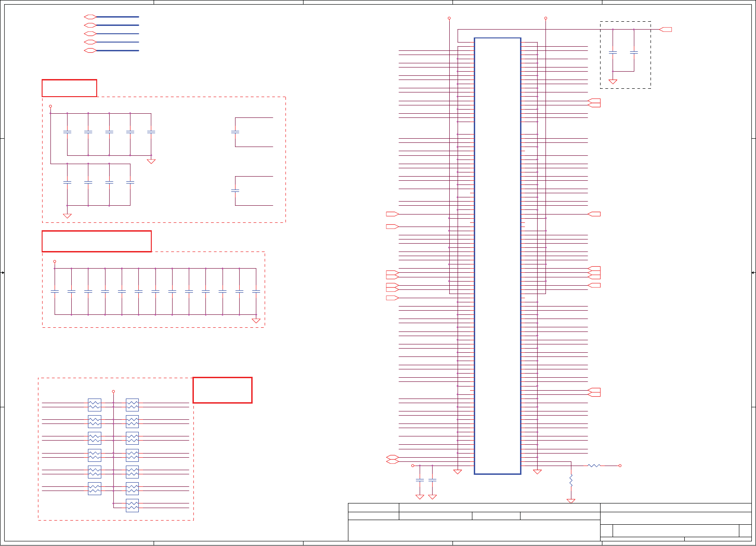The width and height of the screenshot is (756, 546).
Task: Click the right power node above the connector
Action: 545,18
